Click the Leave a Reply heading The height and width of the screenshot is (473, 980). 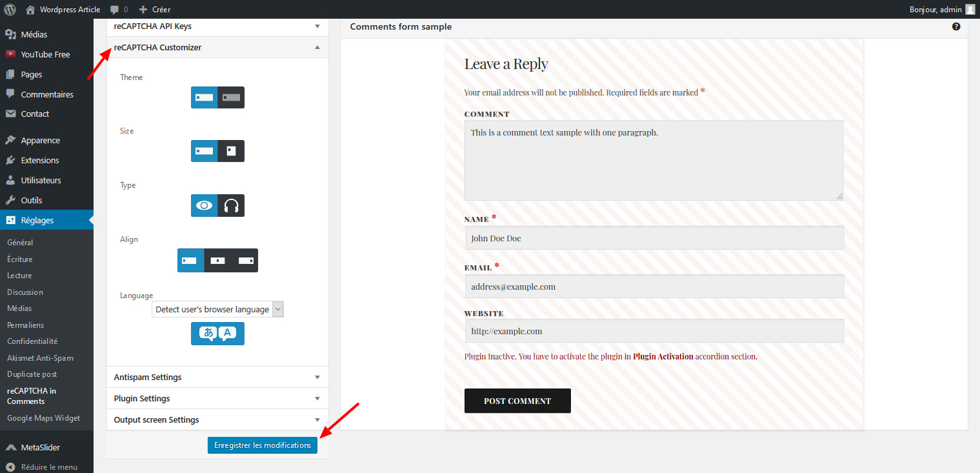click(506, 64)
